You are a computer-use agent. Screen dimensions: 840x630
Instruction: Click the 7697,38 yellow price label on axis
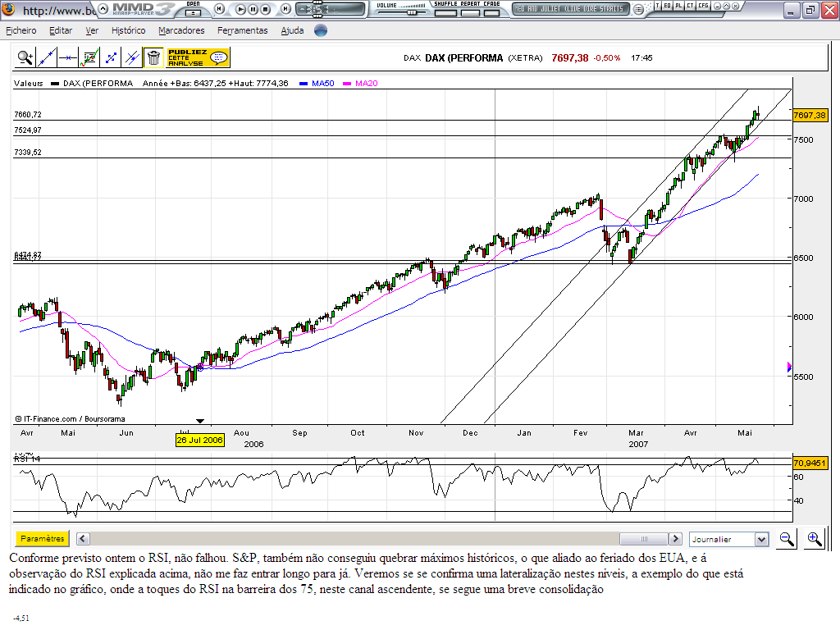tap(810, 115)
